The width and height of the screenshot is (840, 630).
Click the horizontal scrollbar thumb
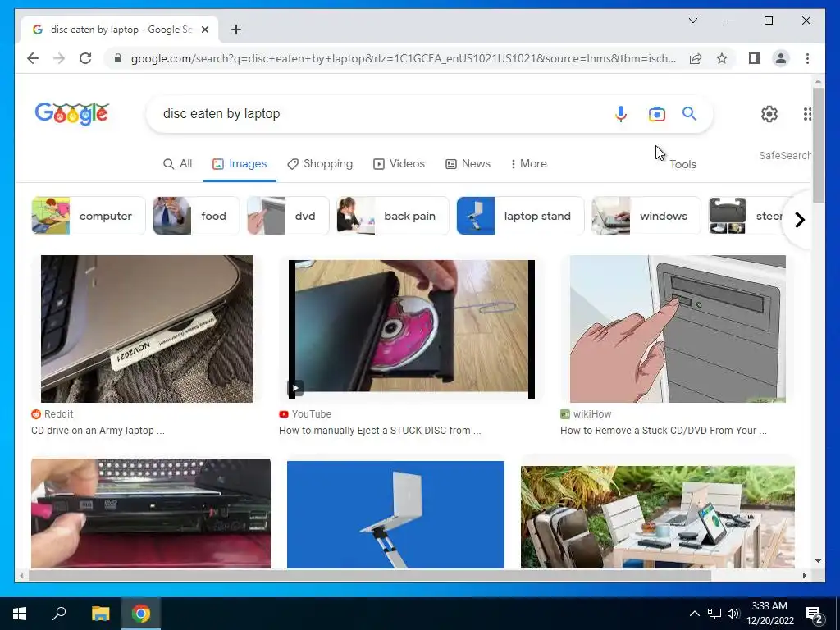tap(370, 575)
